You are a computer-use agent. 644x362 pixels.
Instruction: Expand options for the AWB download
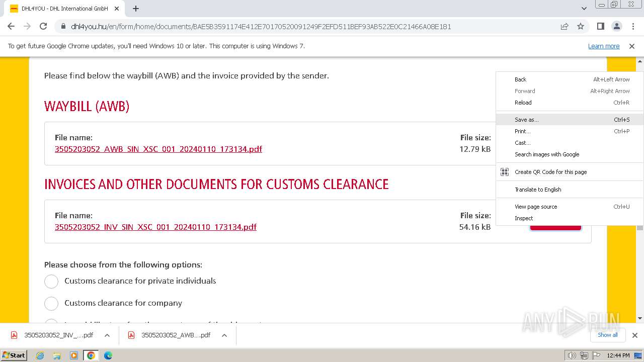coord(224,335)
